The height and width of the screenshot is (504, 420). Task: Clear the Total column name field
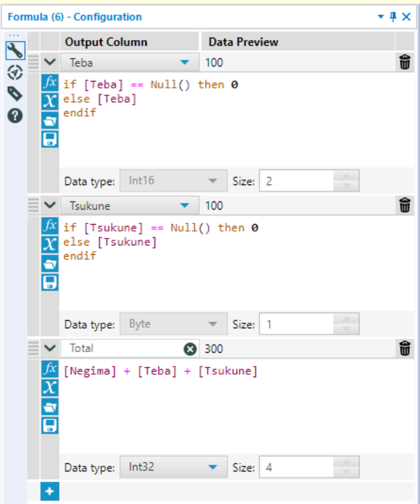[190, 349]
